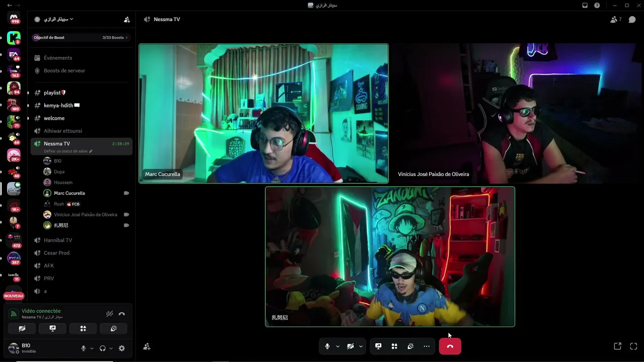Screen dimensions: 644x362
Task: Open the voice channel chat bubble icon
Action: 632,20
